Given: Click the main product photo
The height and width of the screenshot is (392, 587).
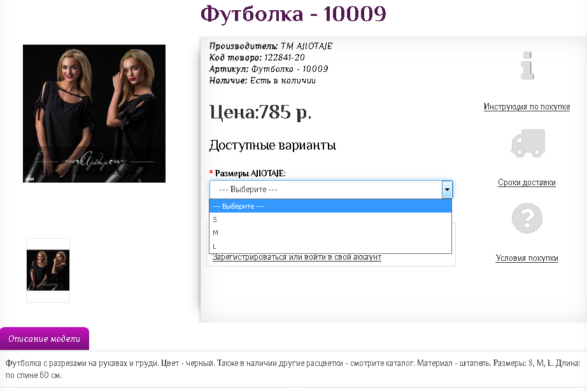Looking at the screenshot, I should 94,114.
